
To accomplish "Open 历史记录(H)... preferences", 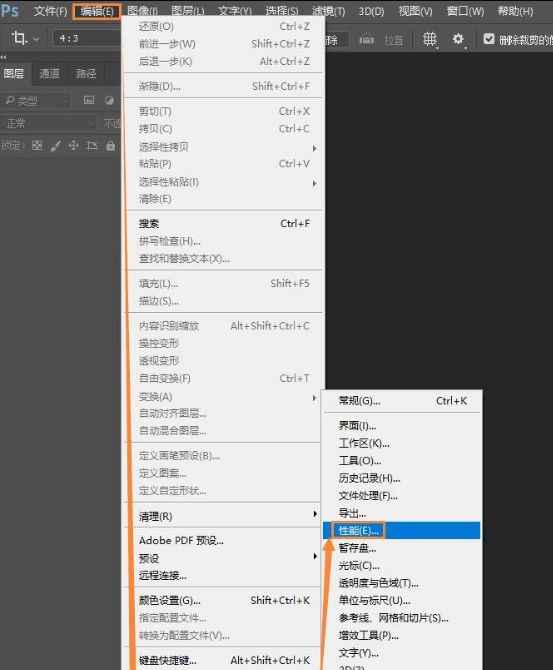I will pyautogui.click(x=402, y=478).
